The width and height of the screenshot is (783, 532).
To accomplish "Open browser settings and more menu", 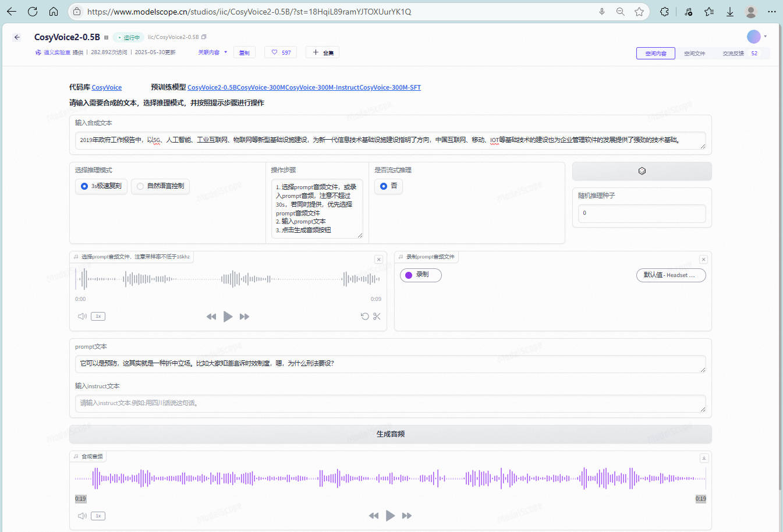I will tap(772, 12).
